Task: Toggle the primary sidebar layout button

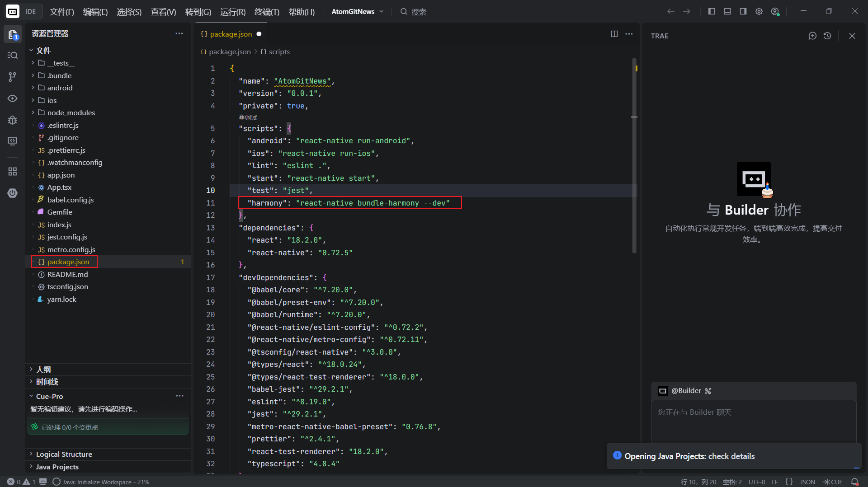Action: click(x=712, y=11)
